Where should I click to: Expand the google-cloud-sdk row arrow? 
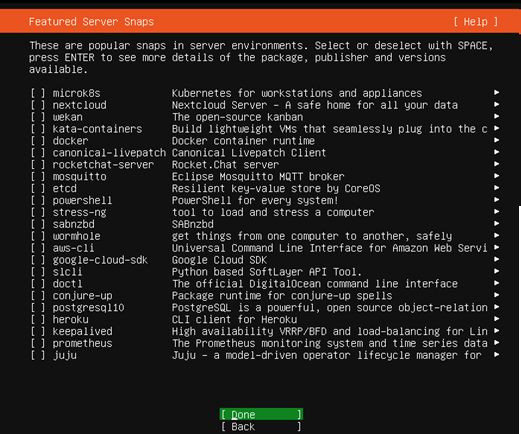496,259
